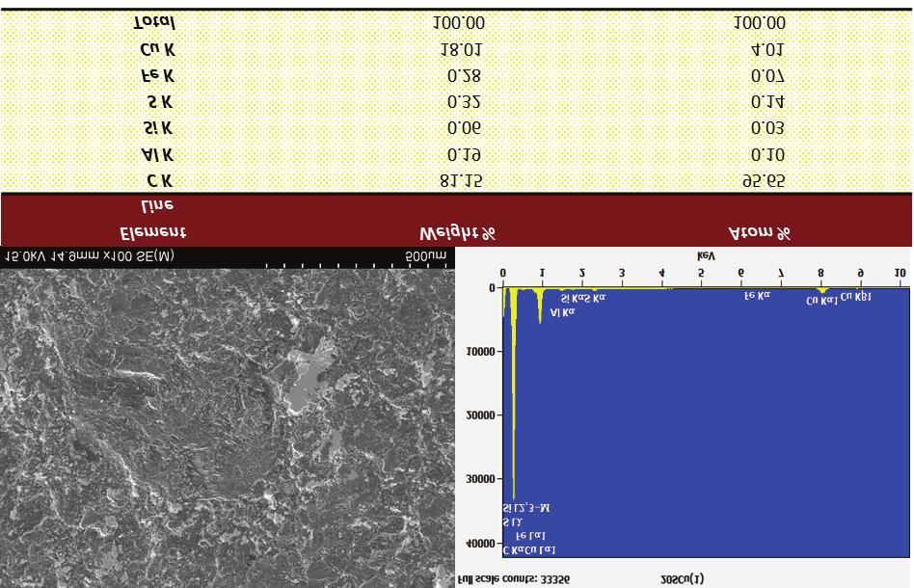Click the C K atom value 95.65
Image resolution: width=914 pixels, height=588 pixels.
click(x=765, y=181)
